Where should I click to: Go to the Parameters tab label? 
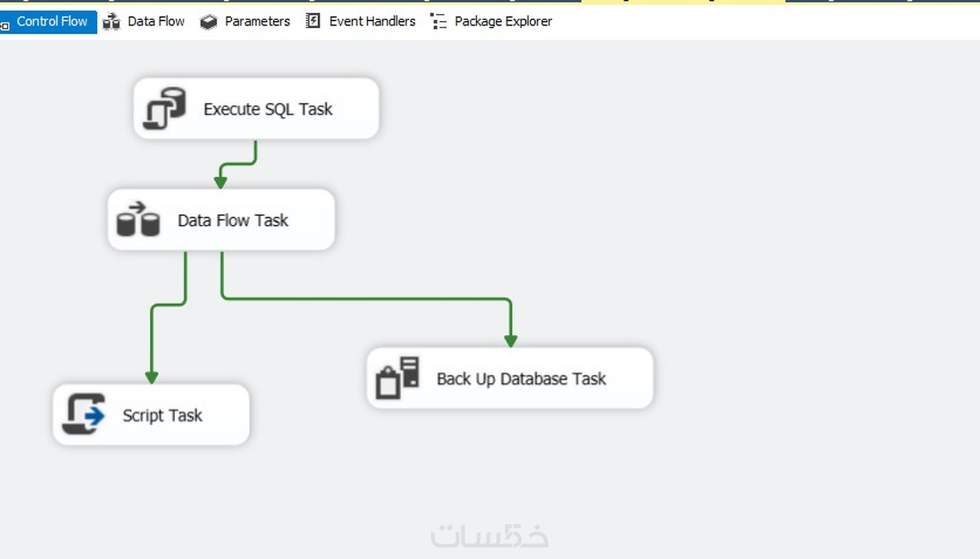coord(257,21)
